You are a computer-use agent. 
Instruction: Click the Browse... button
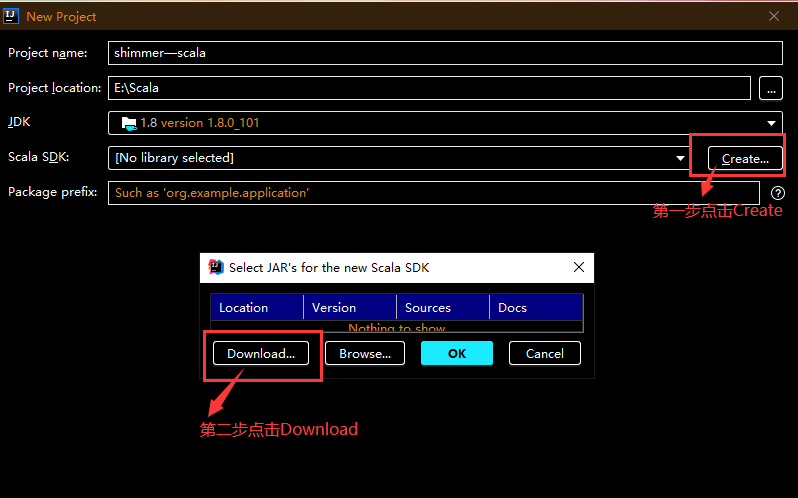pyautogui.click(x=365, y=353)
